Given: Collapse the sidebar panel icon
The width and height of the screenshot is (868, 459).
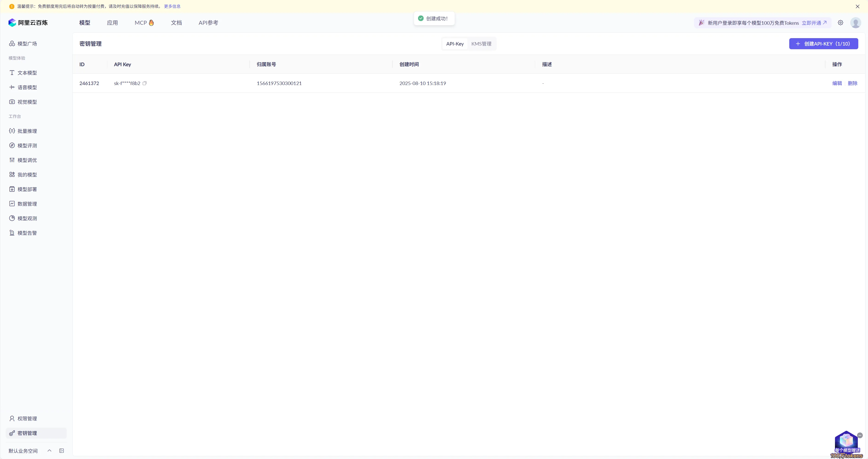Looking at the screenshot, I should tap(62, 451).
